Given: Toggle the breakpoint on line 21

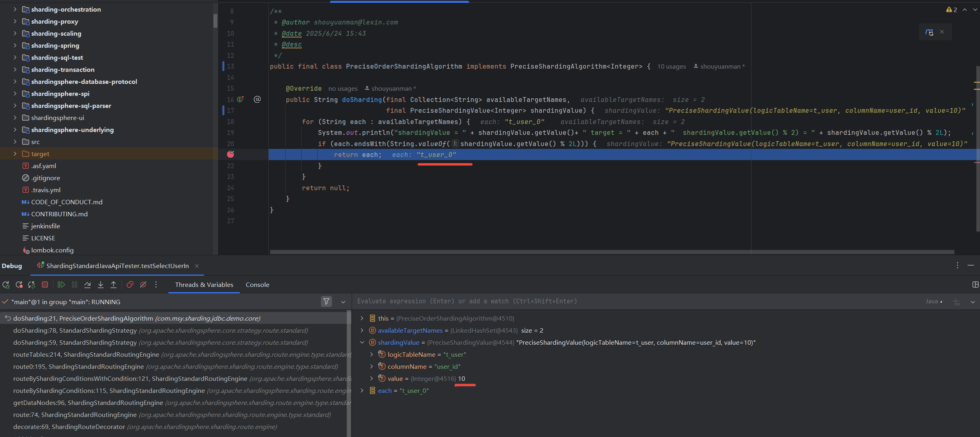Looking at the screenshot, I should [x=231, y=154].
